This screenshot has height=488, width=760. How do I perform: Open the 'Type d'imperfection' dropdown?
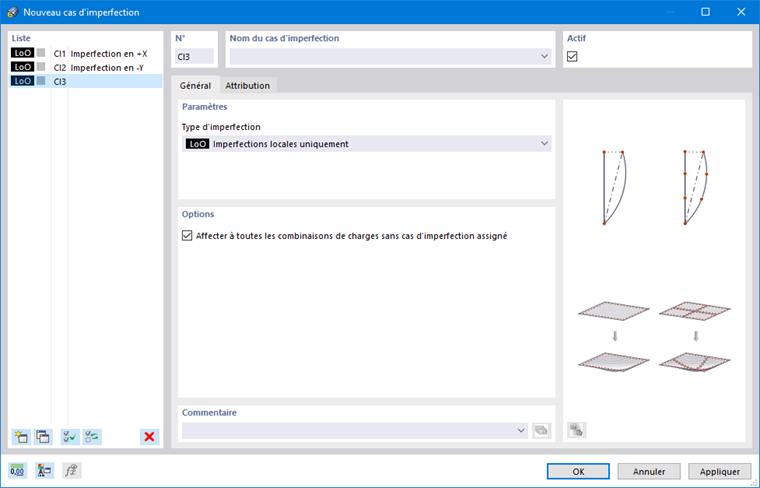[366, 144]
